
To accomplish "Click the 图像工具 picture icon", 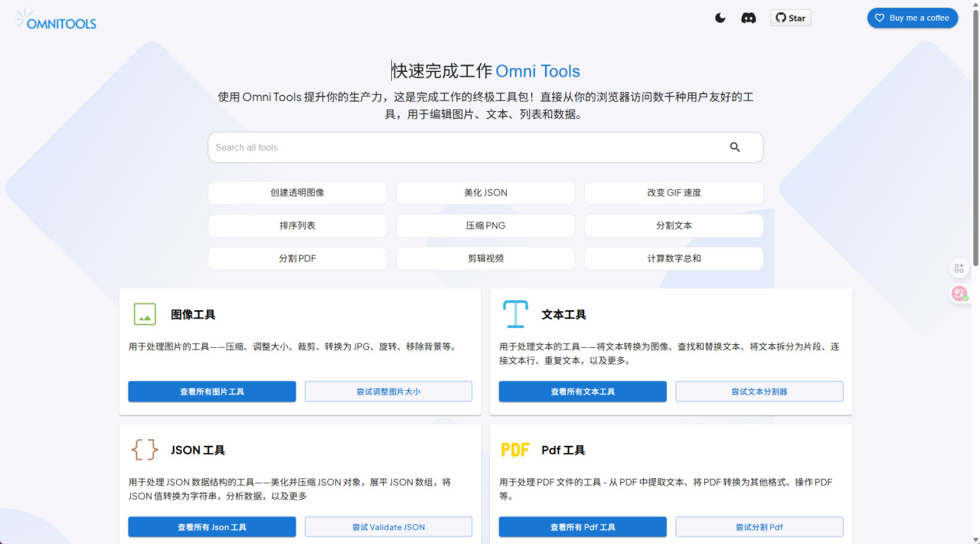I will click(x=145, y=314).
